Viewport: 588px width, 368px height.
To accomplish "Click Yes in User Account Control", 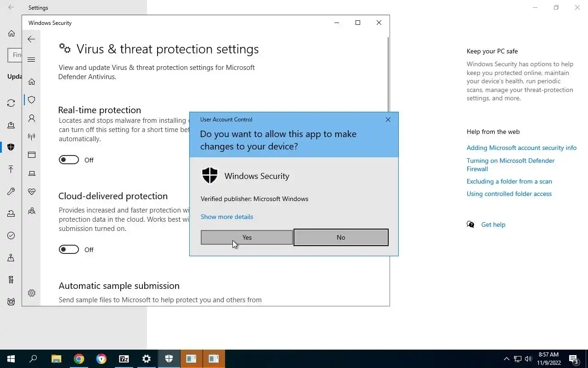I will point(247,237).
